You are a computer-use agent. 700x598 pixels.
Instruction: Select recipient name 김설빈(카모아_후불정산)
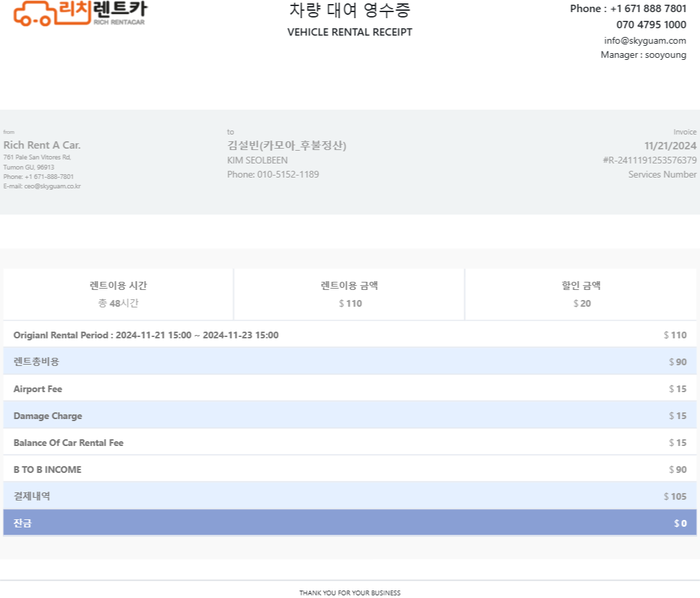coord(287,145)
